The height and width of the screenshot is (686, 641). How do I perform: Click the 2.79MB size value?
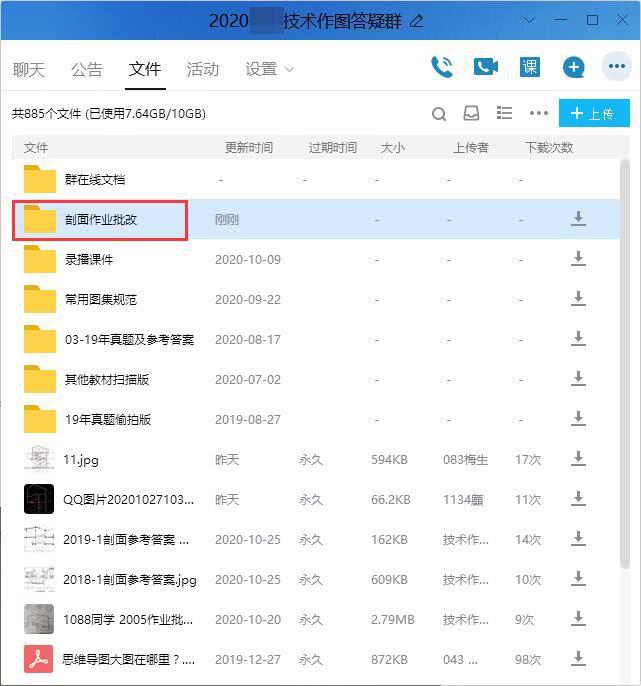(392, 620)
